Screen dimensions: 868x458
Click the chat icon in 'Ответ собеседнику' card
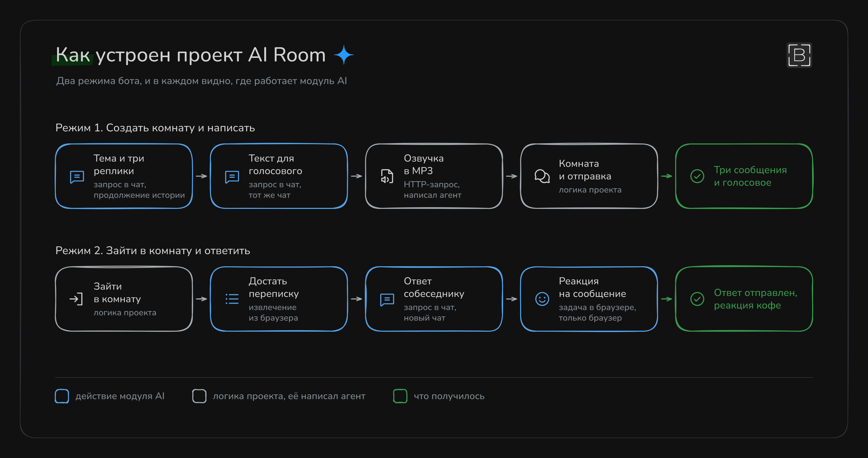coord(387,300)
